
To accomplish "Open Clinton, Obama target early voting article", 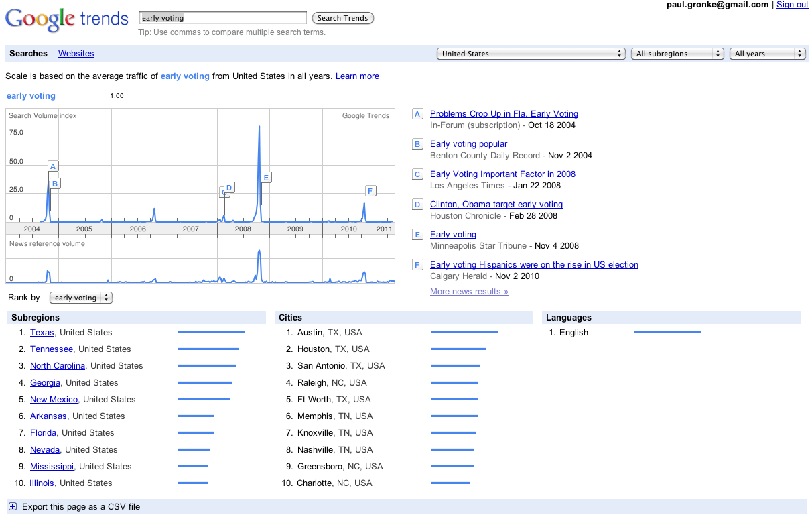I will coord(496,205).
